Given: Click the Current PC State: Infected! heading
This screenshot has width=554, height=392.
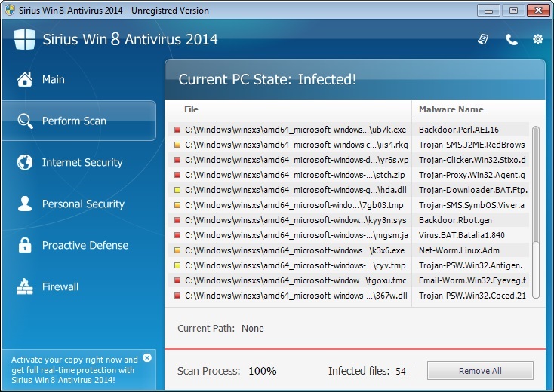Looking at the screenshot, I should pyautogui.click(x=267, y=79).
